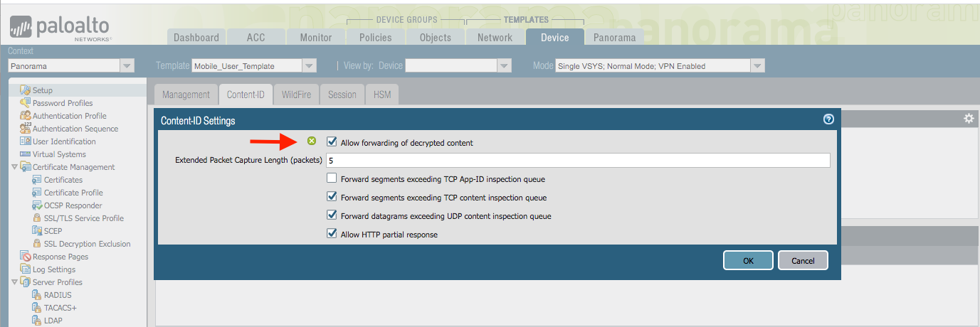Click the gear icon in panel header
The height and width of the screenshot is (327, 980).
pyautogui.click(x=969, y=119)
